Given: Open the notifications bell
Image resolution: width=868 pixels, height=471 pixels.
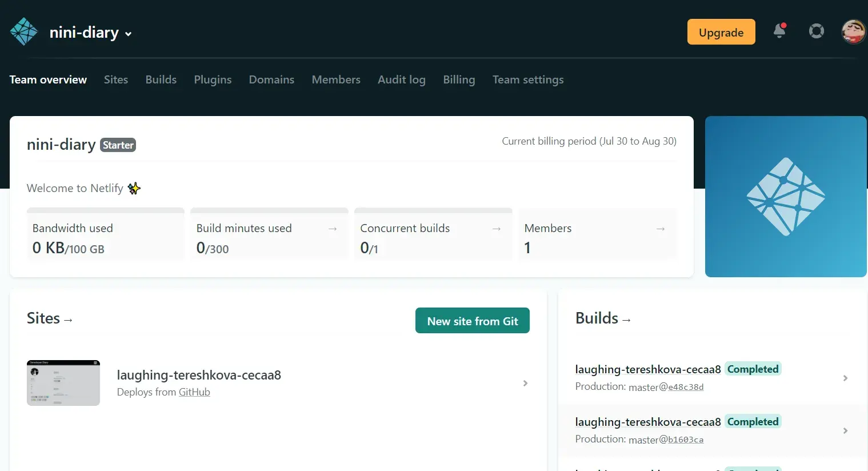Looking at the screenshot, I should 779,31.
